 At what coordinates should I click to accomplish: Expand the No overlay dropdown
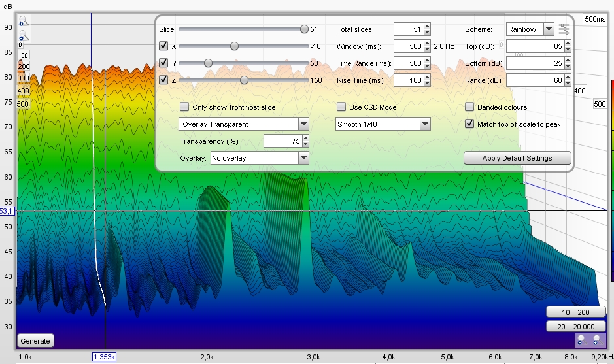click(260, 158)
